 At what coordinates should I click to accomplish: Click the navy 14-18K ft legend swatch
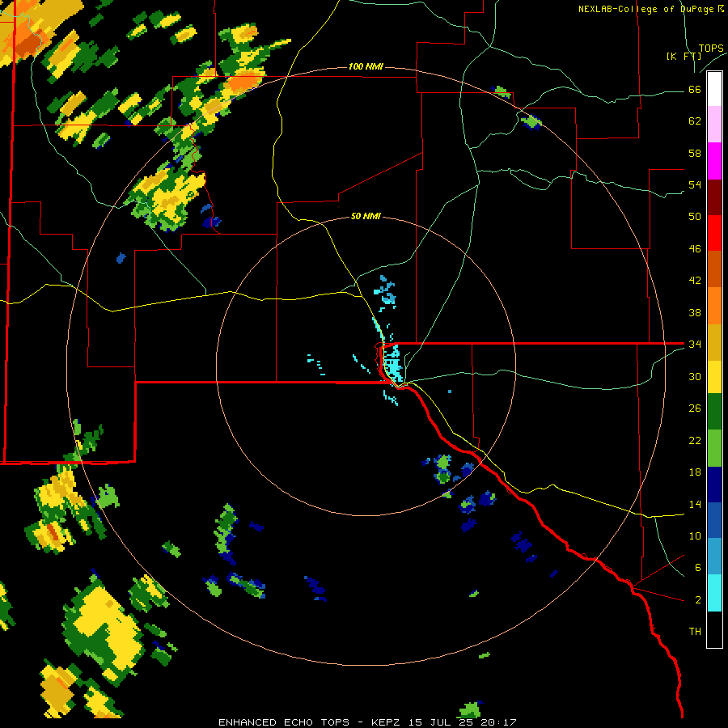pos(714,485)
